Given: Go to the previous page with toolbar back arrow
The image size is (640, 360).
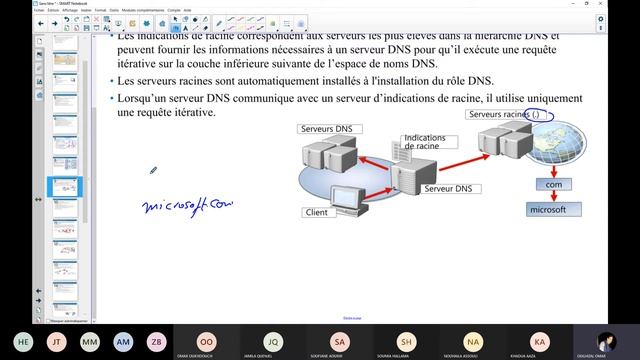Looking at the screenshot, I should pos(40,24).
